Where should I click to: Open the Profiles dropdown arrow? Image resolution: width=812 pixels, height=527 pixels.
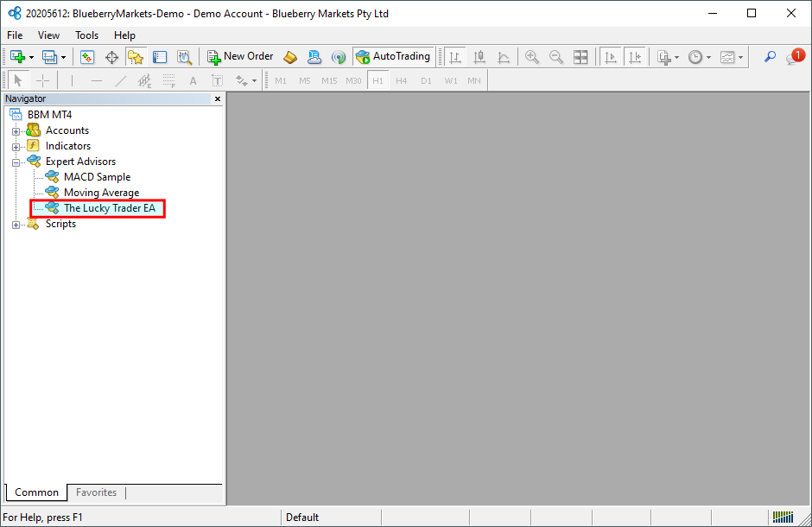tap(63, 57)
